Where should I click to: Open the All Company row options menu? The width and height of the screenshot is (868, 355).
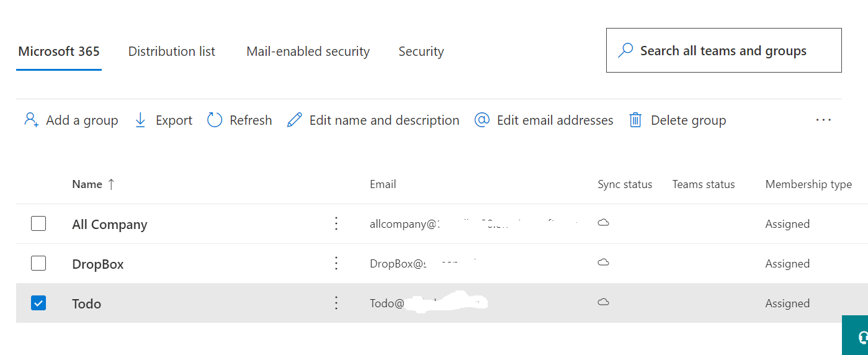336,223
